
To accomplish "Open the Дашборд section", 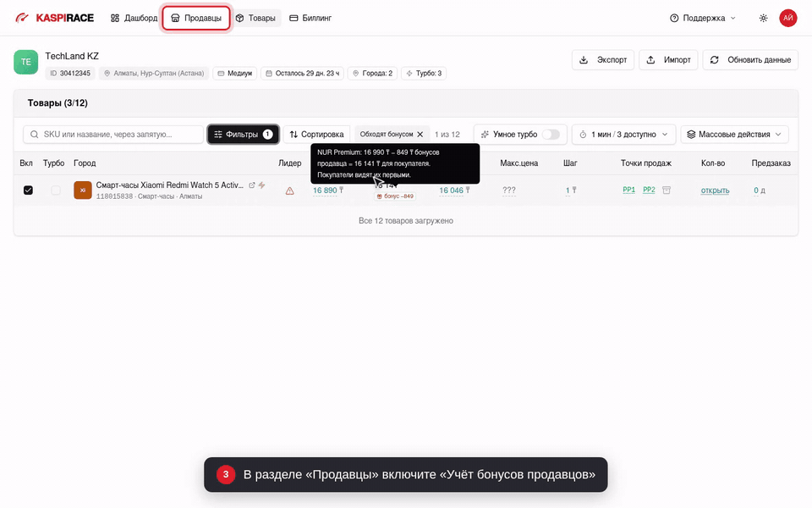I will click(x=134, y=18).
